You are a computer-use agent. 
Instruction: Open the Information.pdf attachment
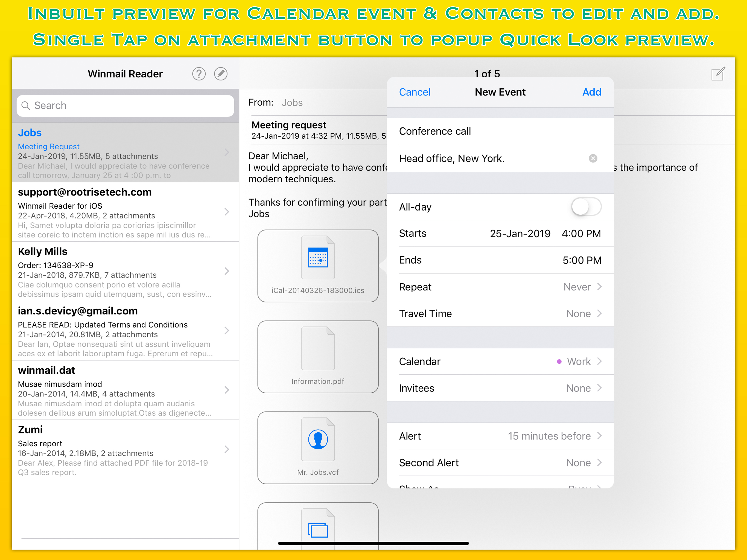(318, 357)
